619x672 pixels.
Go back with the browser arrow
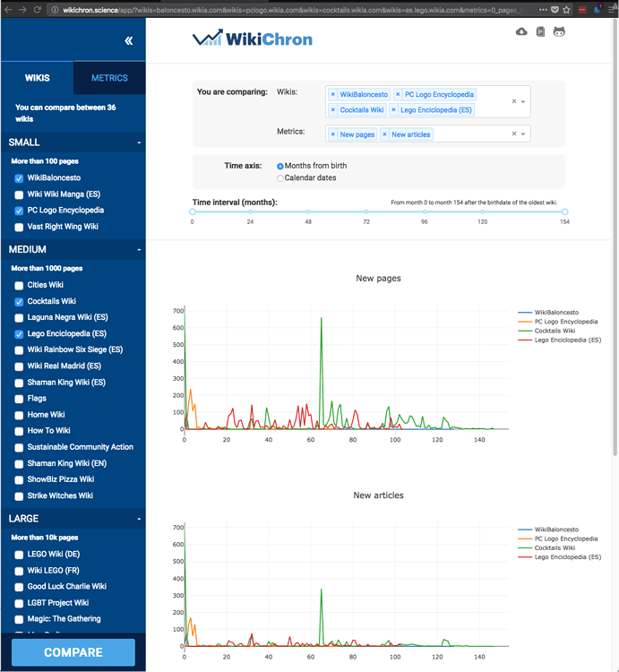[8, 10]
